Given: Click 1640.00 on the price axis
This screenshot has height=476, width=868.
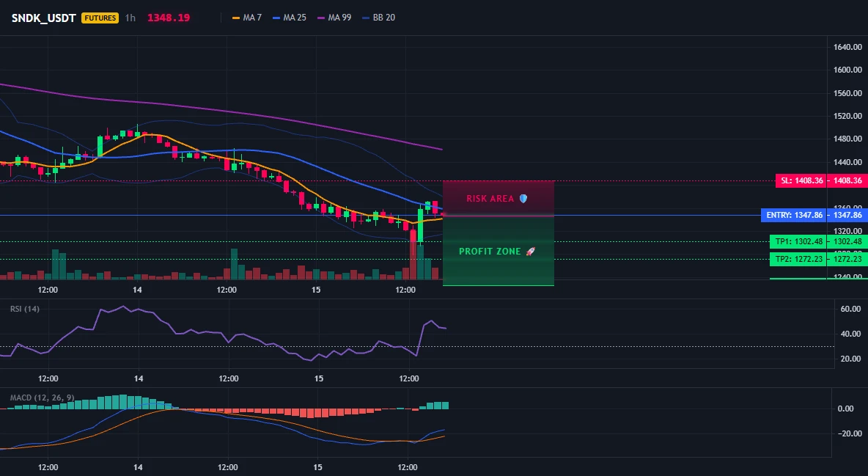Looking at the screenshot, I should pos(847,47).
